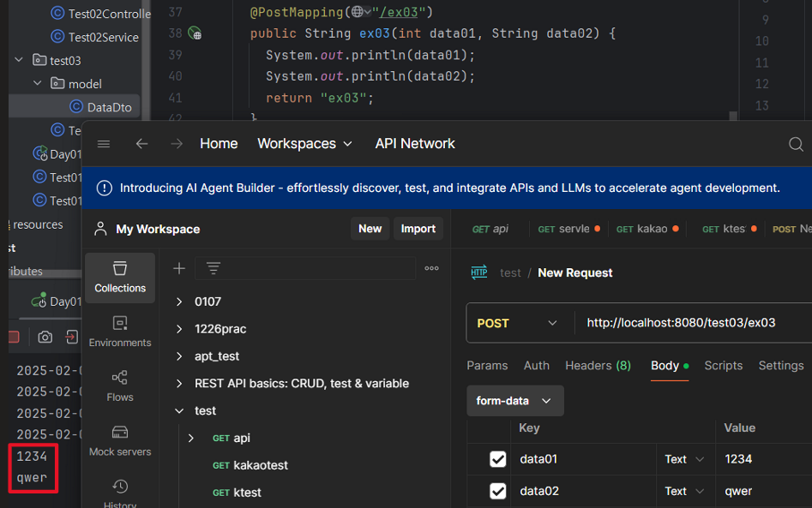Go forward with Postman's right arrow
812x508 pixels.
click(177, 144)
